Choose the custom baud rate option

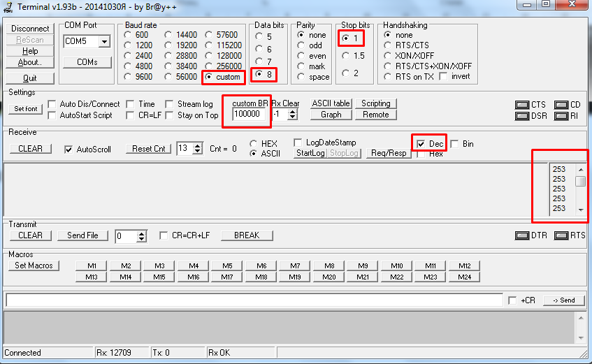click(208, 77)
